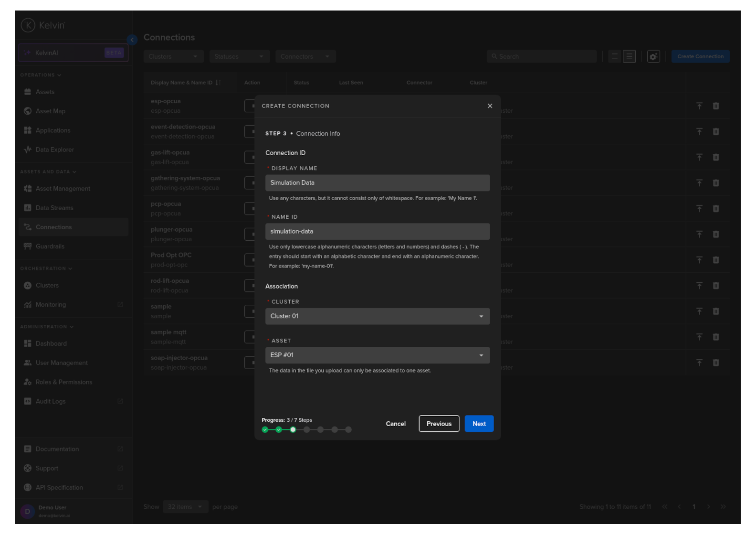Open the Cluster 01 dropdown
The width and height of the screenshot is (756, 535).
377,316
